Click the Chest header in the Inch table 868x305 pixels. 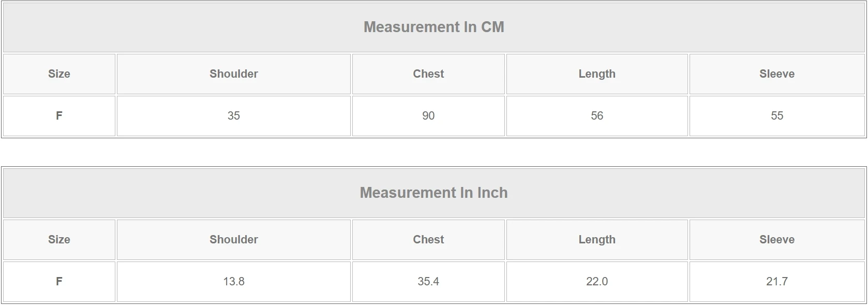pos(428,240)
